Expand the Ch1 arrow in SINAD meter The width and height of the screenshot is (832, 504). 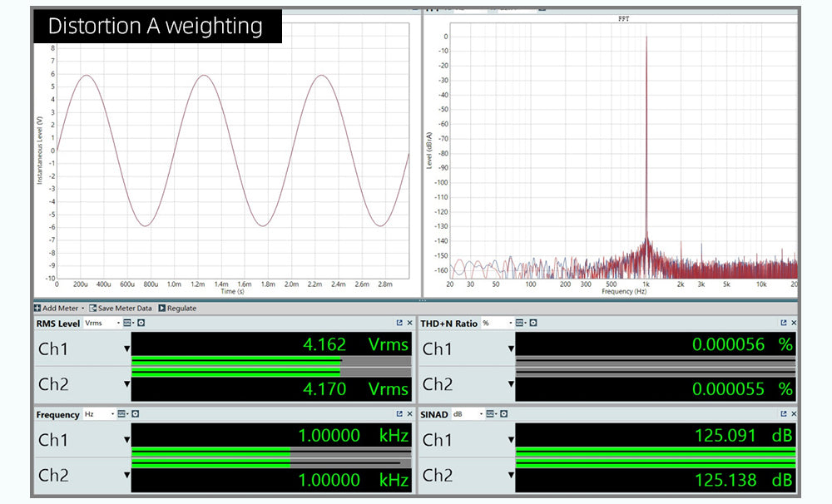[511, 439]
